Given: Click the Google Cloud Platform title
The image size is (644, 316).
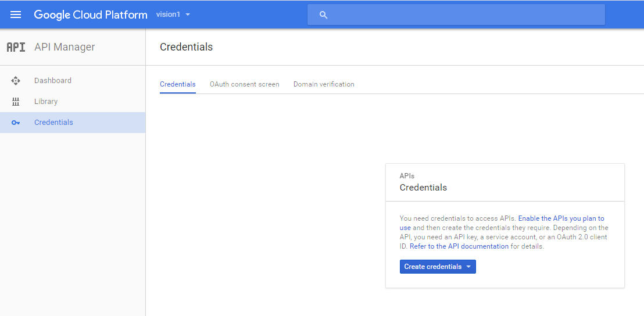Looking at the screenshot, I should (90, 15).
